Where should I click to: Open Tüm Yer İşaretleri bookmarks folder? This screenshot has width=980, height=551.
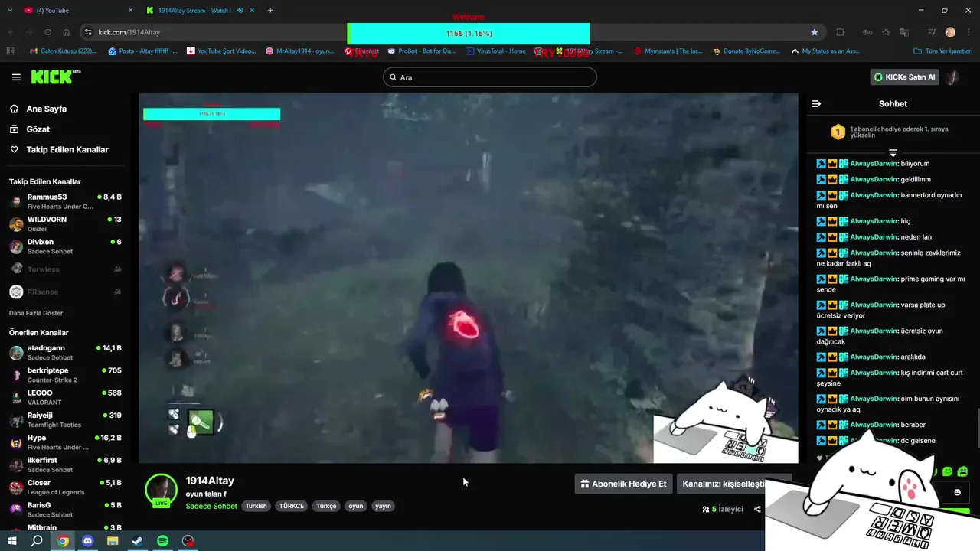943,51
